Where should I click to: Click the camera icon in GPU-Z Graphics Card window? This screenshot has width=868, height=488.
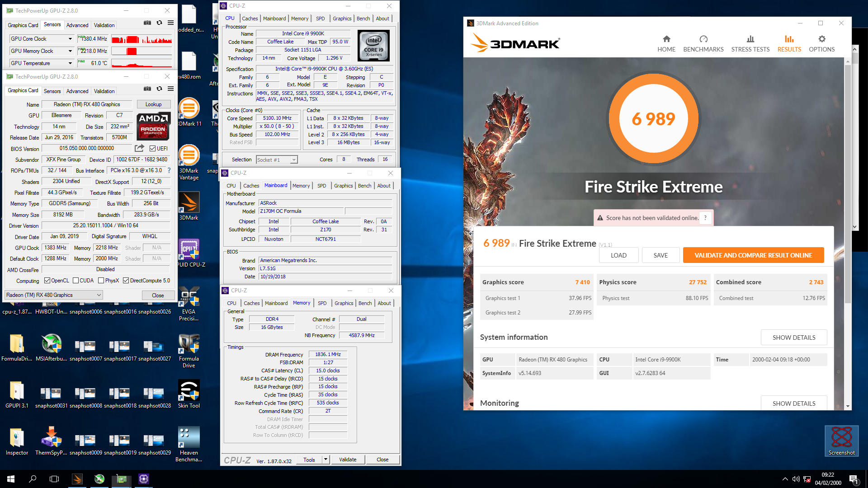147,89
